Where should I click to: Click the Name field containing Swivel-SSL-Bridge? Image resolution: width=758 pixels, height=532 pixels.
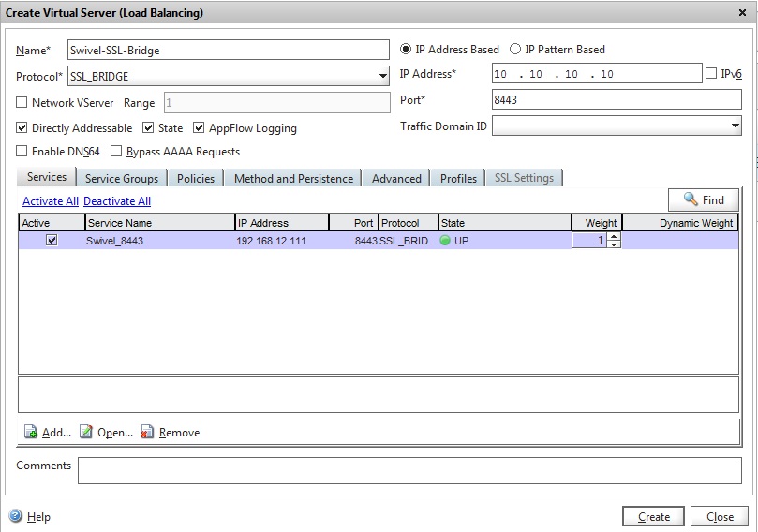(229, 50)
